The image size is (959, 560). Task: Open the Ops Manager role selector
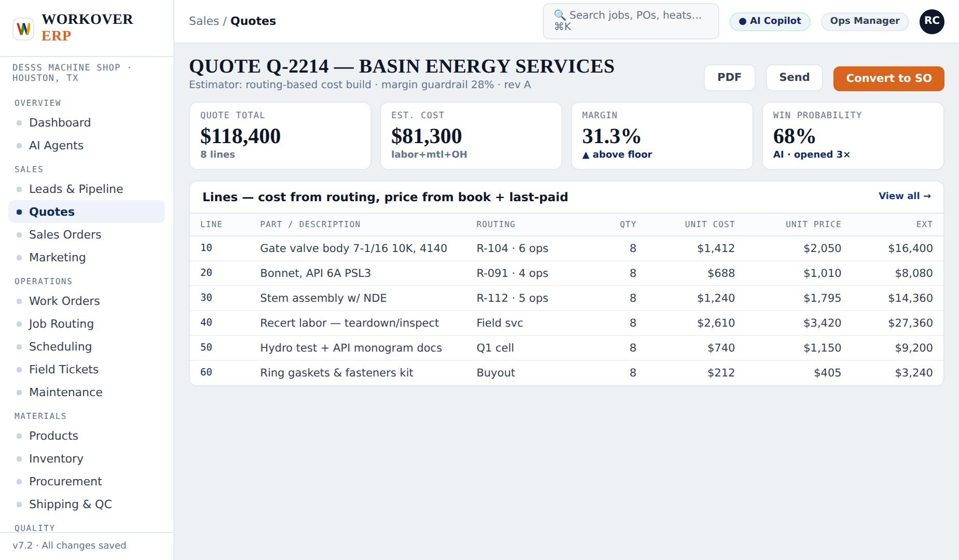tap(865, 21)
